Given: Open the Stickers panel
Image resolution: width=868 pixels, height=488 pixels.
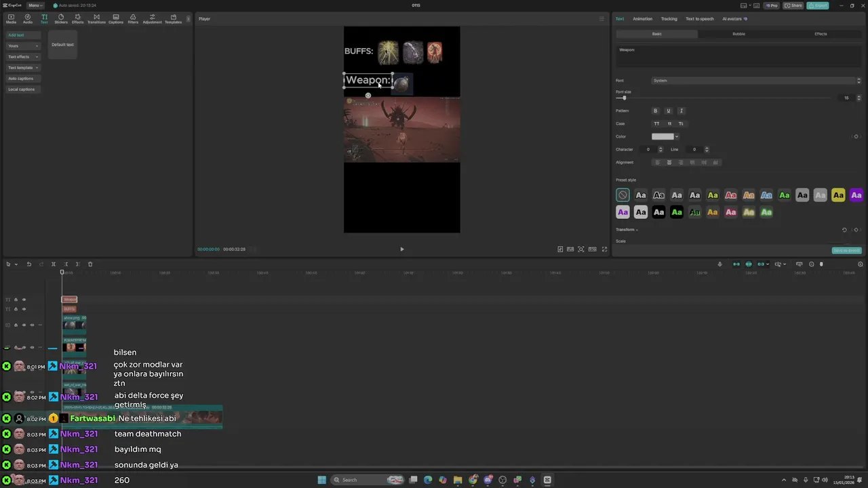Looking at the screenshot, I should point(61,18).
